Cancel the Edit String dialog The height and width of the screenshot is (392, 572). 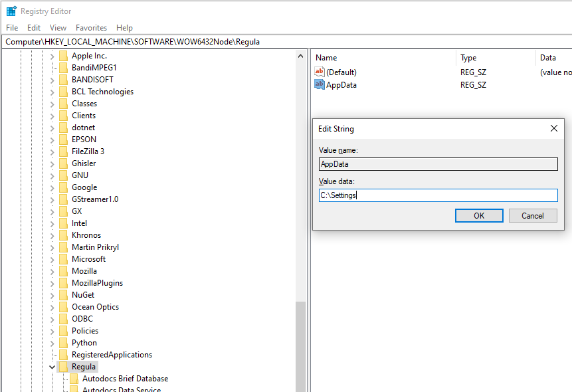click(x=531, y=215)
